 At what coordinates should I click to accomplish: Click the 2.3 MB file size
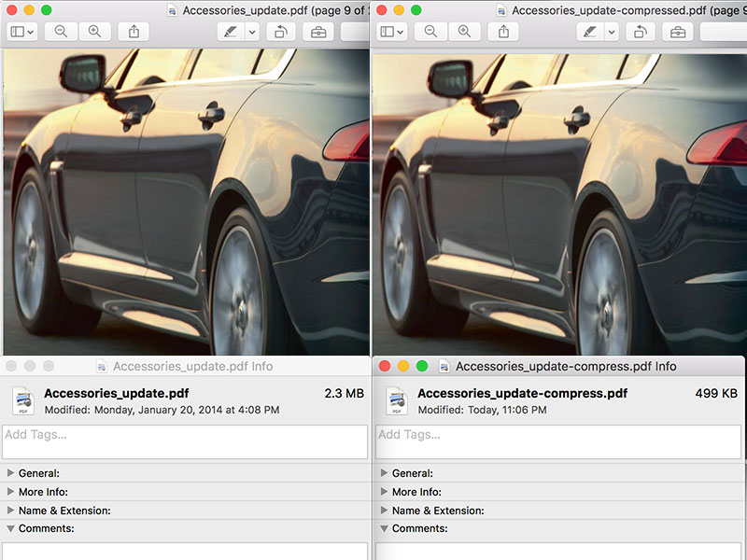click(x=344, y=393)
